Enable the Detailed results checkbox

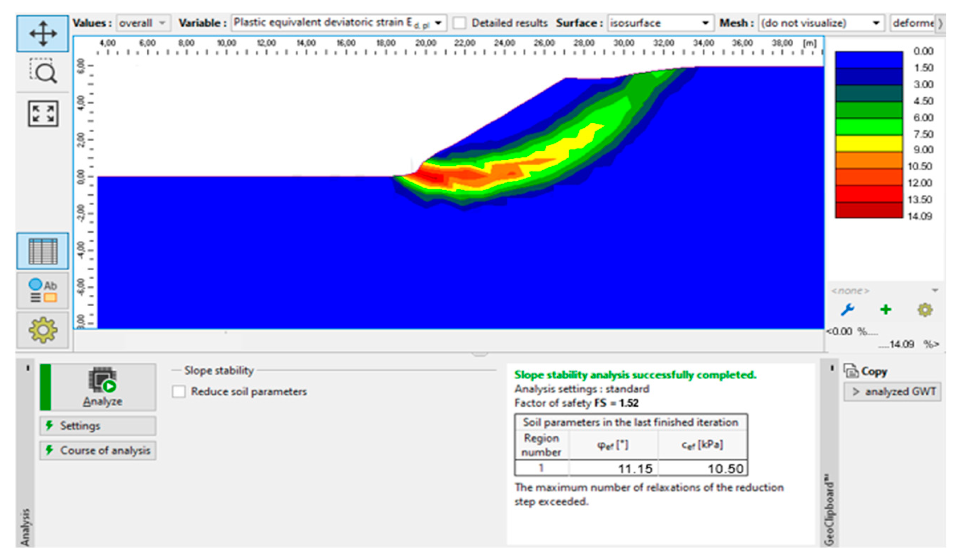click(x=459, y=23)
